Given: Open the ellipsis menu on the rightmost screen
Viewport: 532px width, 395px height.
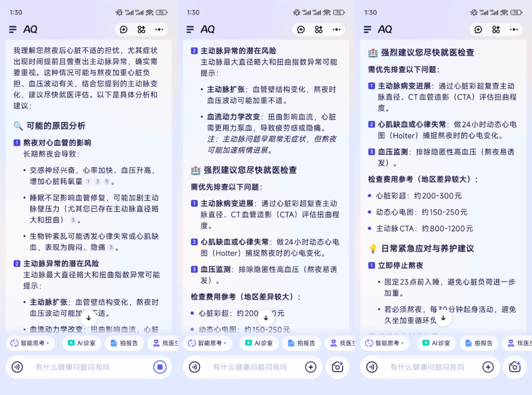Looking at the screenshot, I should (514, 30).
